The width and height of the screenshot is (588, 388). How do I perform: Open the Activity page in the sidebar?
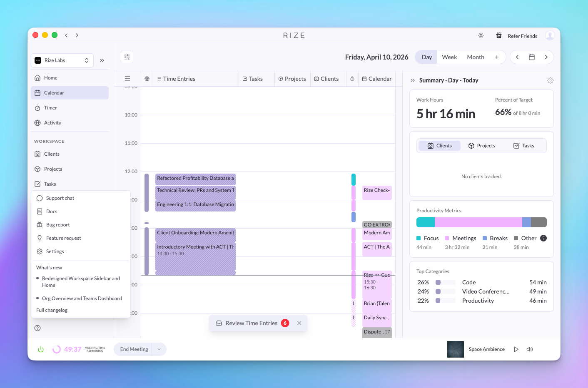point(52,122)
